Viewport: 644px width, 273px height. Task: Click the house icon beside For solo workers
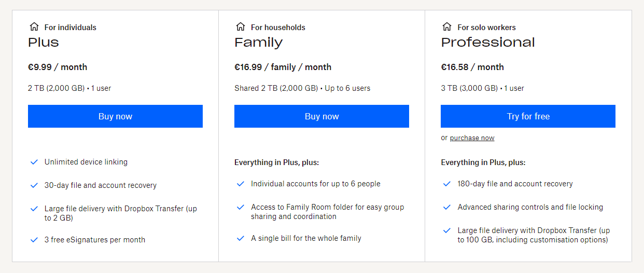point(447,27)
